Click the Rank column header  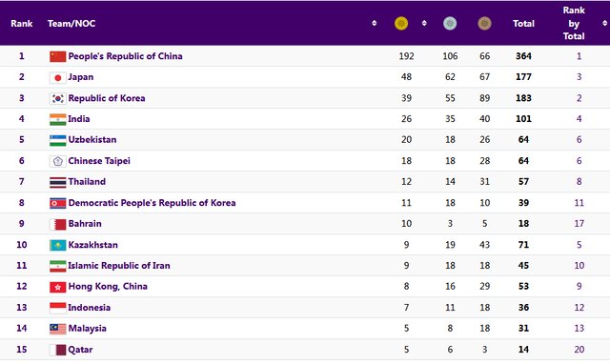22,23
